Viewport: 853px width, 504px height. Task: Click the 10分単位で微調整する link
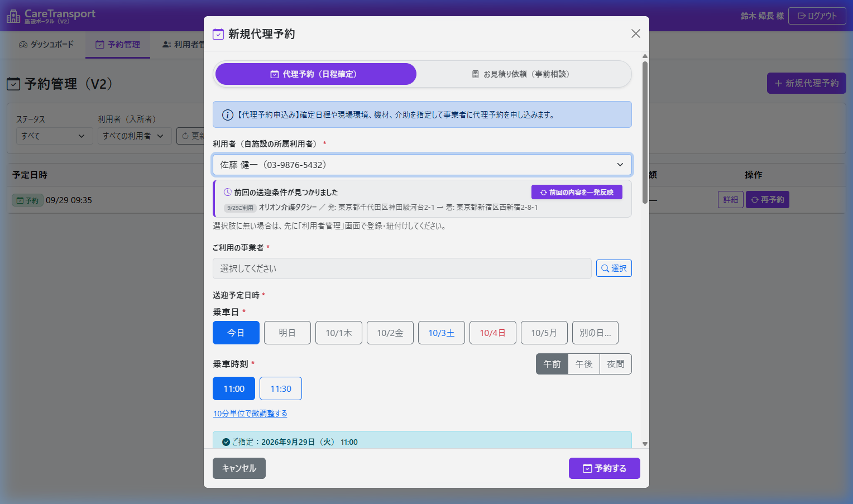pyautogui.click(x=250, y=414)
